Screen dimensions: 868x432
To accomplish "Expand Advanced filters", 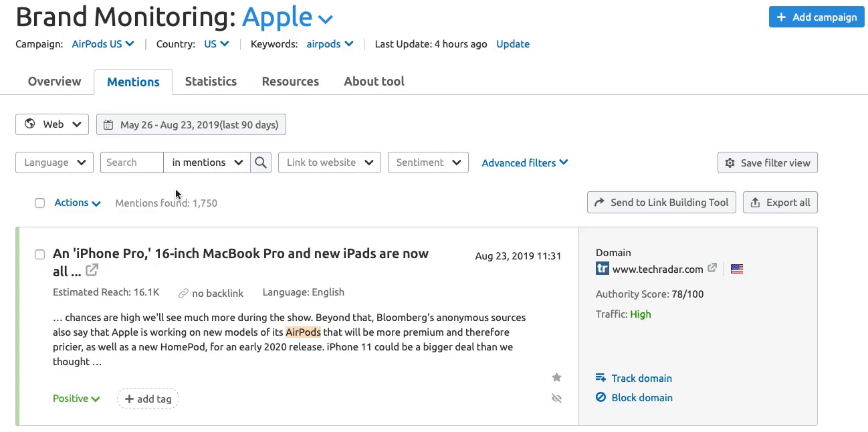I will click(525, 163).
